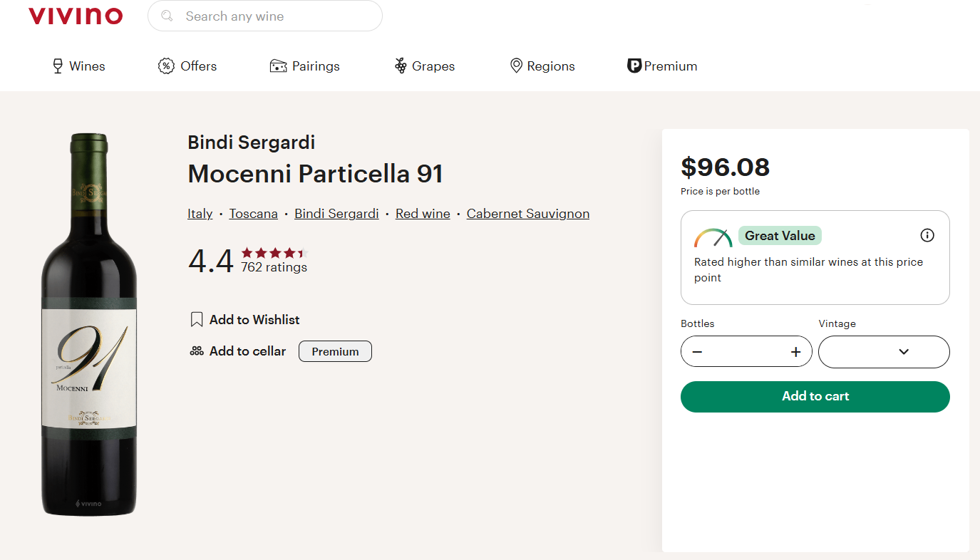
Task: Click the info icon beside Great Value
Action: (x=927, y=235)
